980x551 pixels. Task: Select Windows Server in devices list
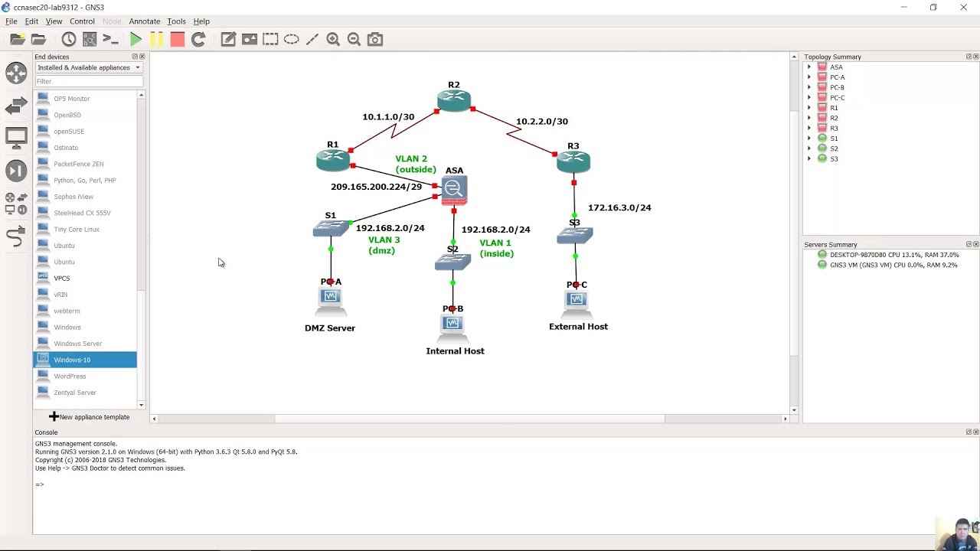85,344
